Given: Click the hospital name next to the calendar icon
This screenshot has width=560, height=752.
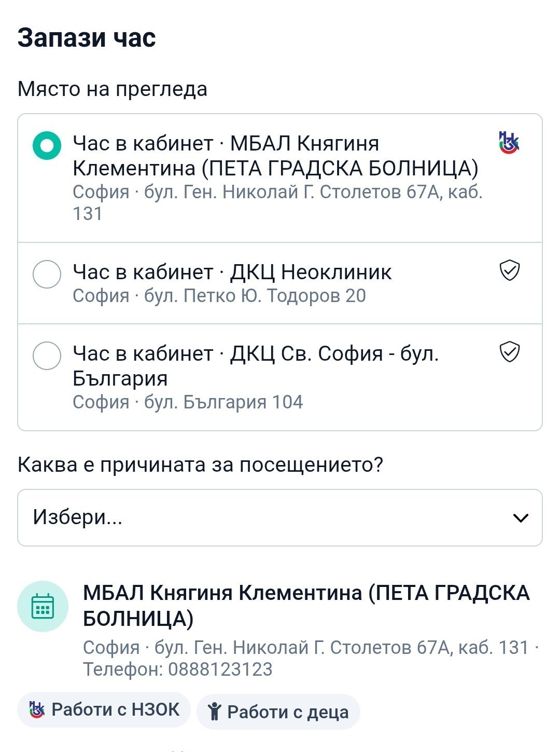Looking at the screenshot, I should [306, 605].
